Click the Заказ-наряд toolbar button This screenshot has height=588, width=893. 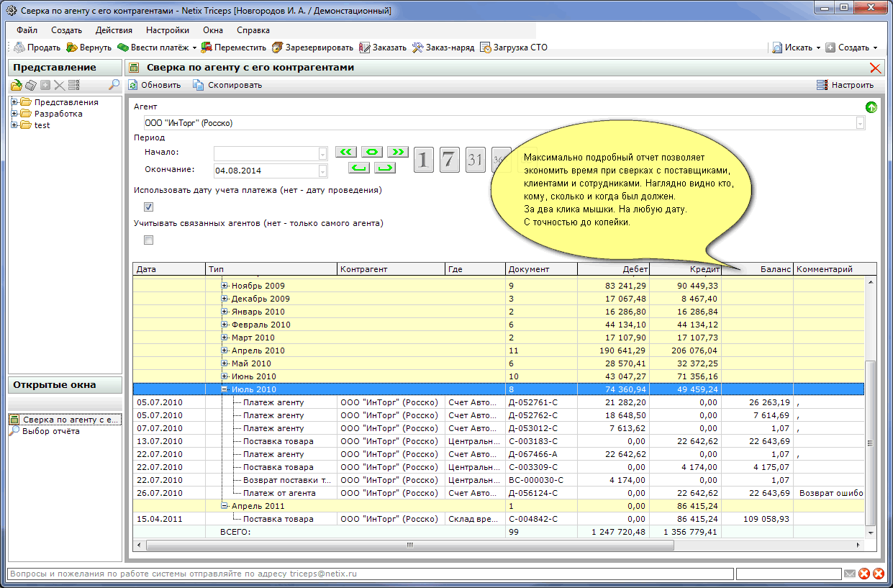click(x=443, y=48)
